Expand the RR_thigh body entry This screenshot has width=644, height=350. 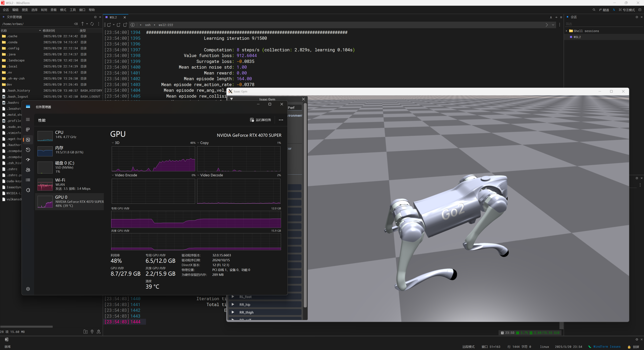(233, 312)
